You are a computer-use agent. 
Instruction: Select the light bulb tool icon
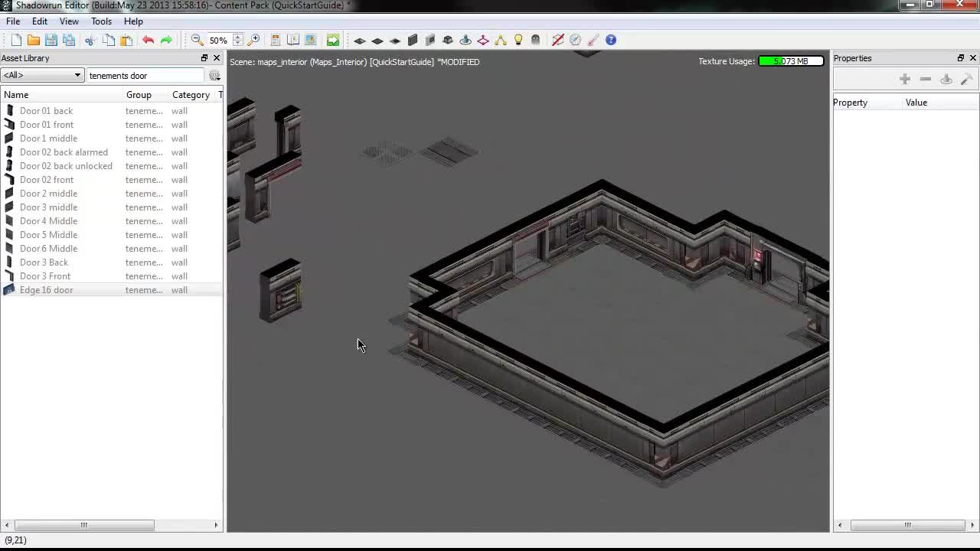518,40
